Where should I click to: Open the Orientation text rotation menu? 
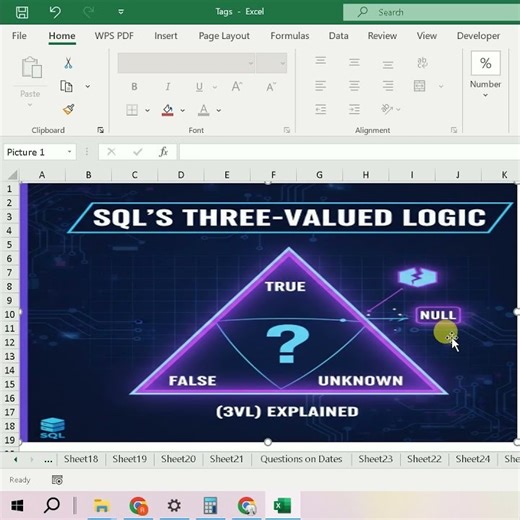point(390,109)
